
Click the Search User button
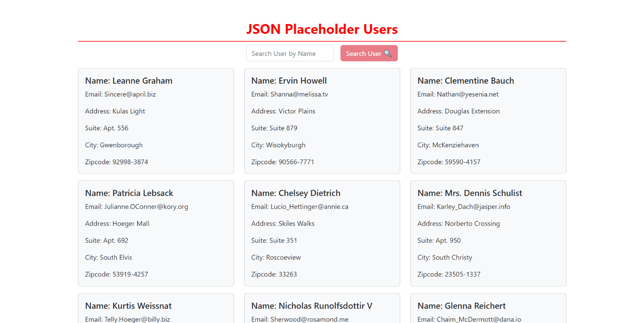(369, 53)
